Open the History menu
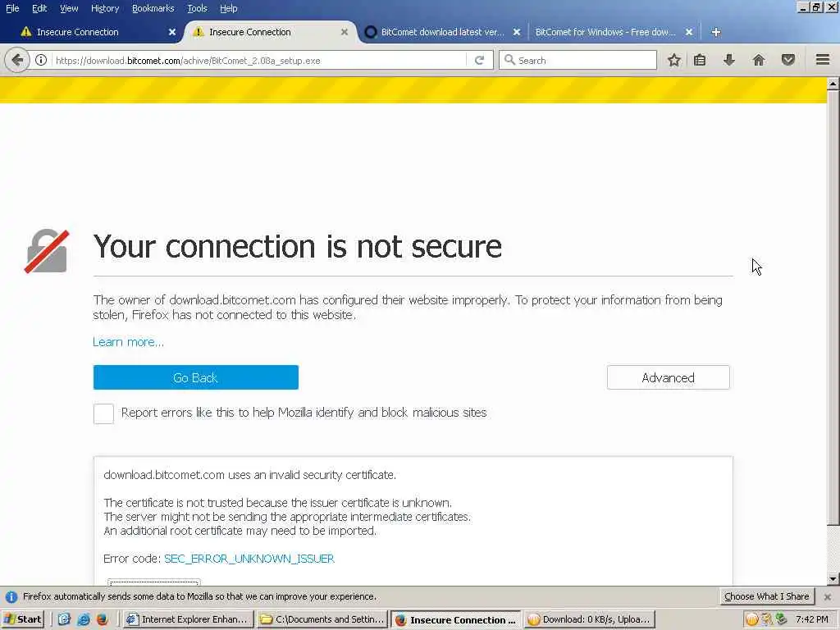 click(105, 8)
